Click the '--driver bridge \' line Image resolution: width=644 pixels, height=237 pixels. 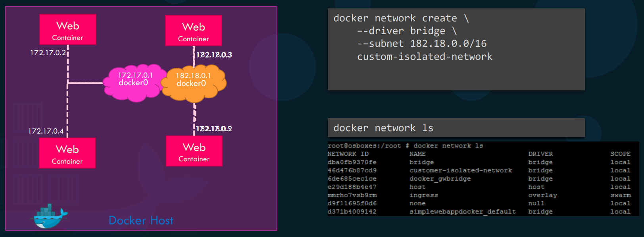[x=407, y=31]
